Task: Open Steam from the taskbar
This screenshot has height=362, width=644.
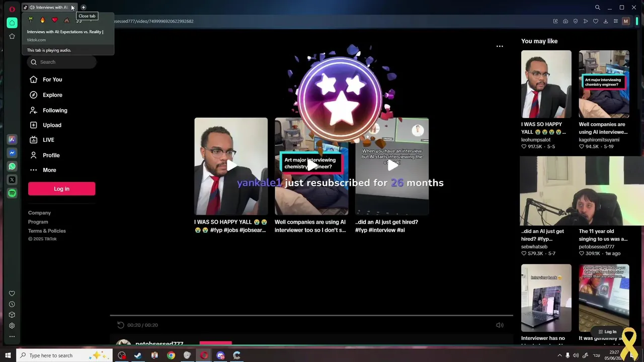Action: click(x=138, y=355)
